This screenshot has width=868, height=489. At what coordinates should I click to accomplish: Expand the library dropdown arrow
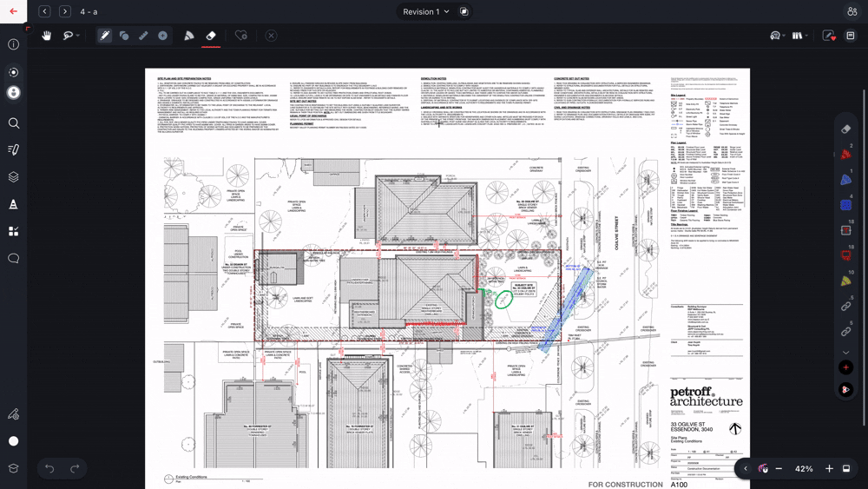click(806, 36)
